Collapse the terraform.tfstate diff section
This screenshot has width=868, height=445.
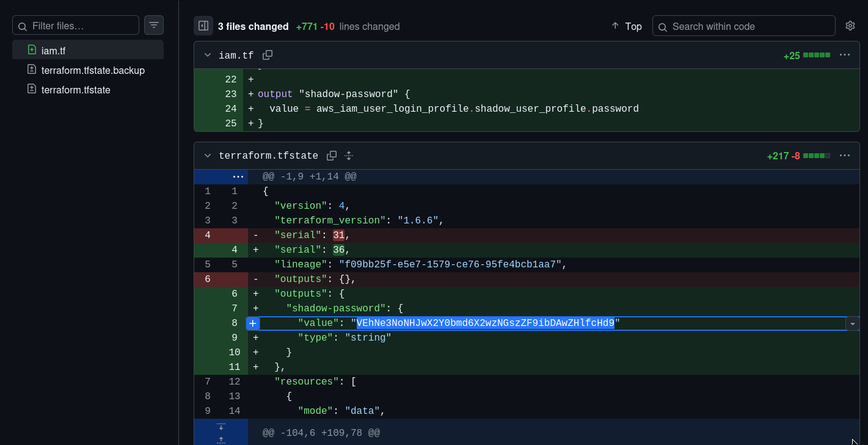[x=208, y=156]
